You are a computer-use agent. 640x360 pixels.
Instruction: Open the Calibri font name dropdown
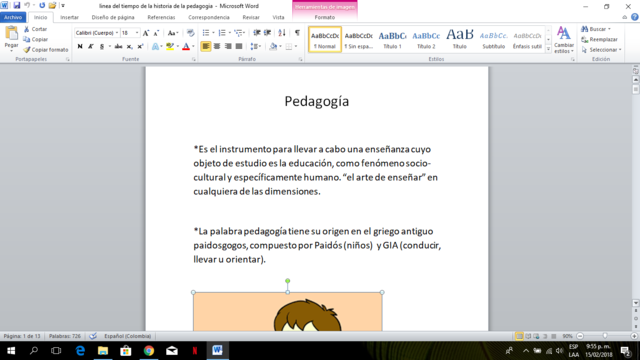pos(117,33)
